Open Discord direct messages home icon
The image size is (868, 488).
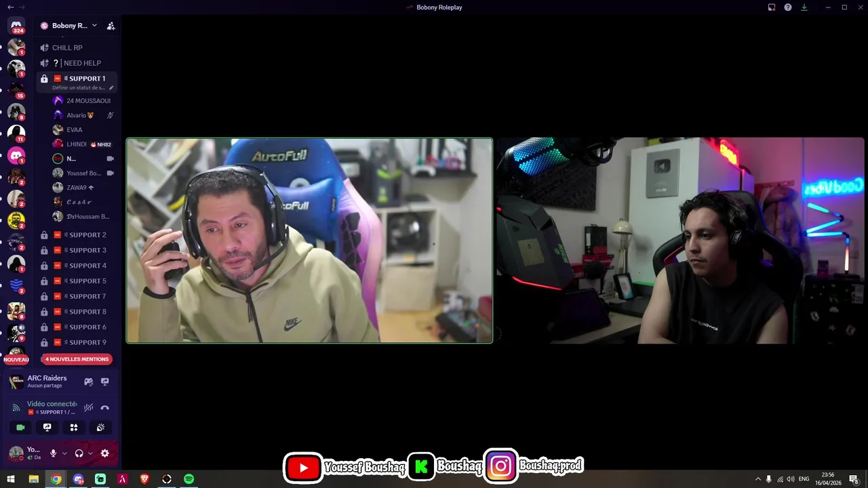(x=16, y=25)
